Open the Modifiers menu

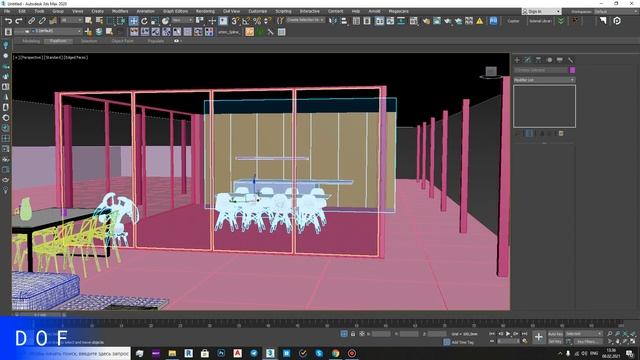tap(120, 11)
